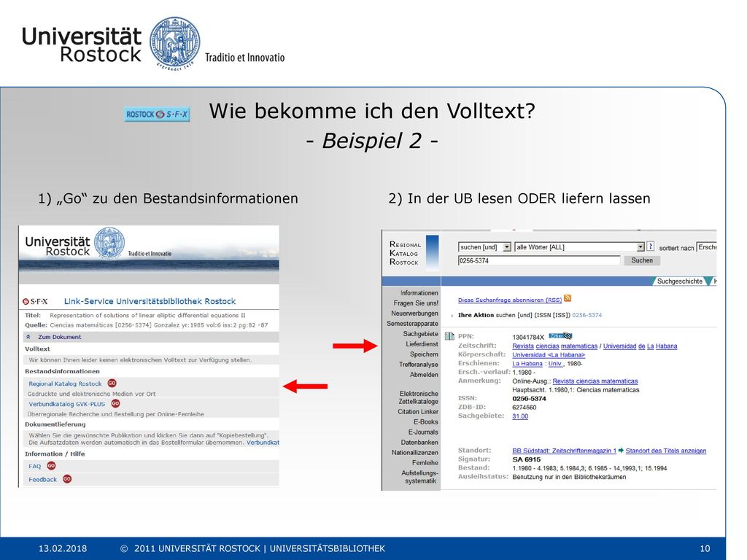
Task: Click the GO icon beside Verbundkatalog GVK-PLUS
Action: point(115,404)
